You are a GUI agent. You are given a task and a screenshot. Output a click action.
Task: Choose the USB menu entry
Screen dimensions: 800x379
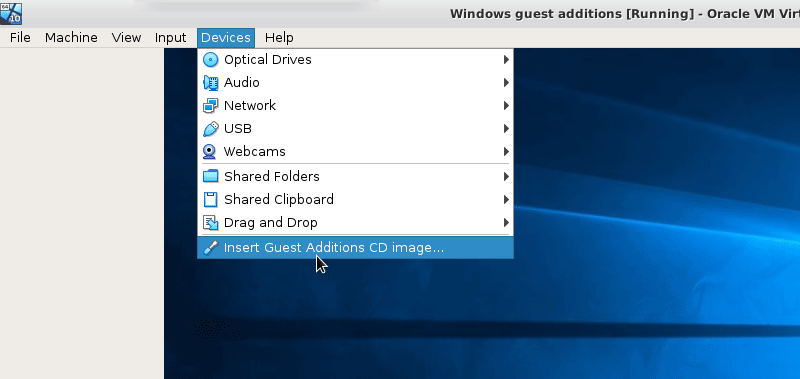click(356, 129)
